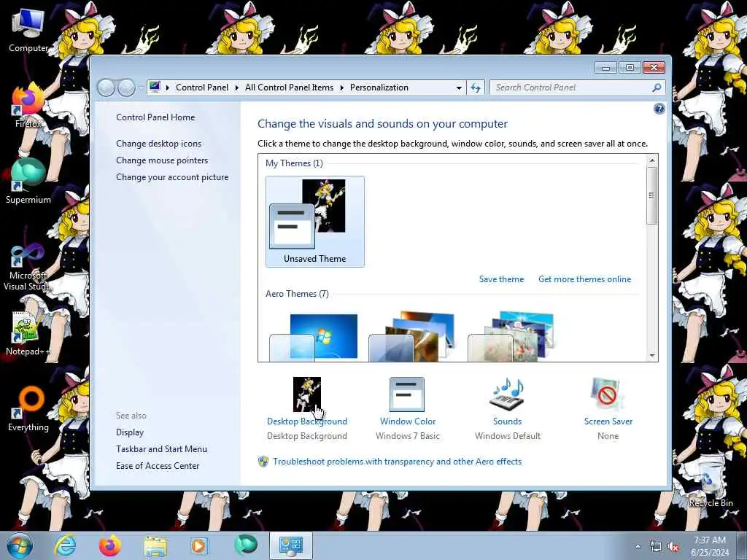The width and height of the screenshot is (747, 560).
Task: Open the Supermium desktop shortcut
Action: click(28, 182)
